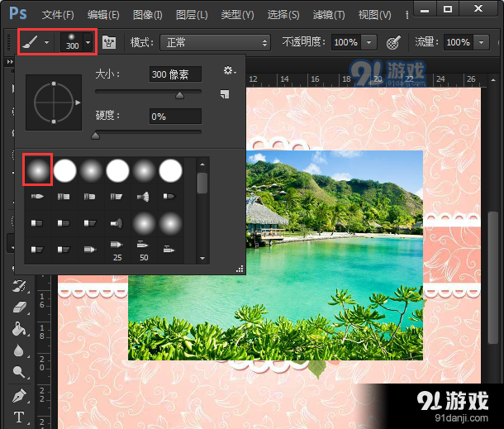Click the 不透明度 100% value field

[x=346, y=42]
